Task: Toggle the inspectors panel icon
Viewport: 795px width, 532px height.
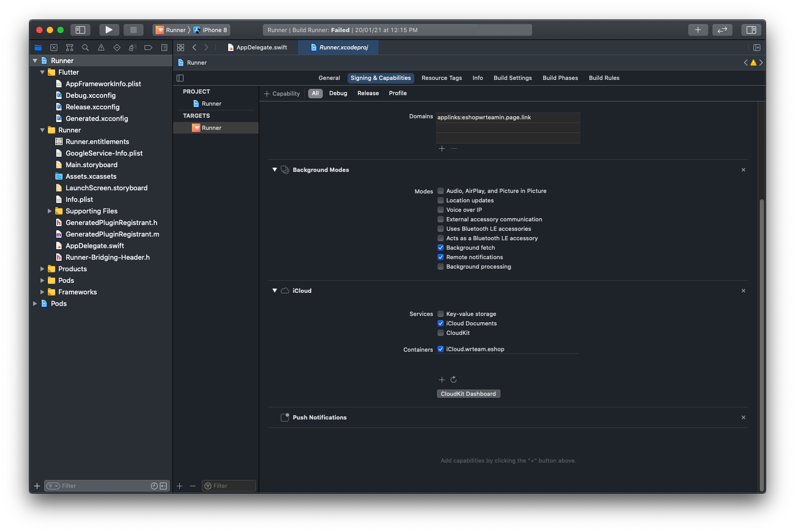Action: [751, 30]
